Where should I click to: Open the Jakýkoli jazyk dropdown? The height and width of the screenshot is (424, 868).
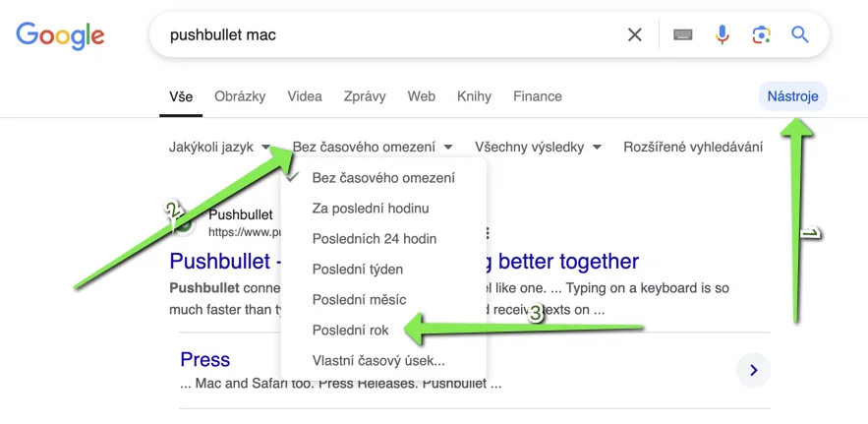(219, 147)
